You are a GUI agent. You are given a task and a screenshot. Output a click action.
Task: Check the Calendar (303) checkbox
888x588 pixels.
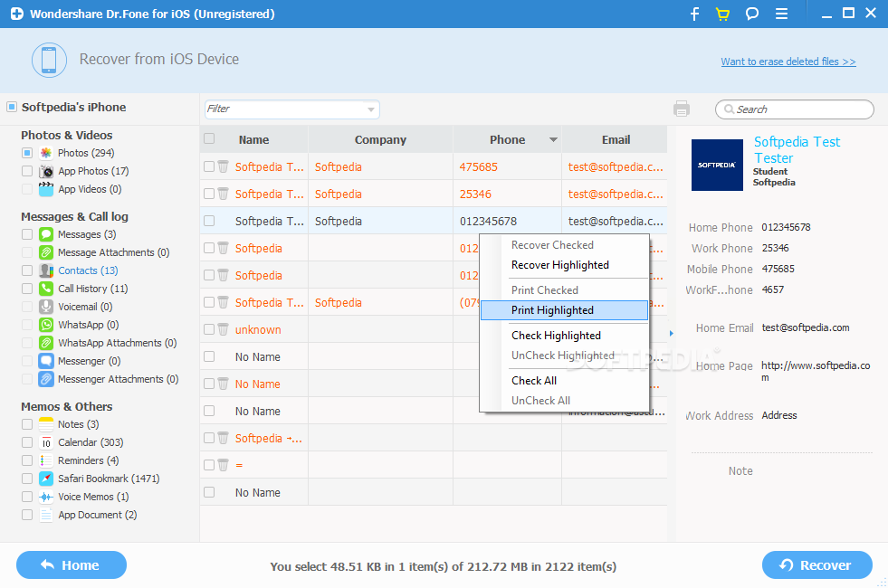pyautogui.click(x=26, y=442)
